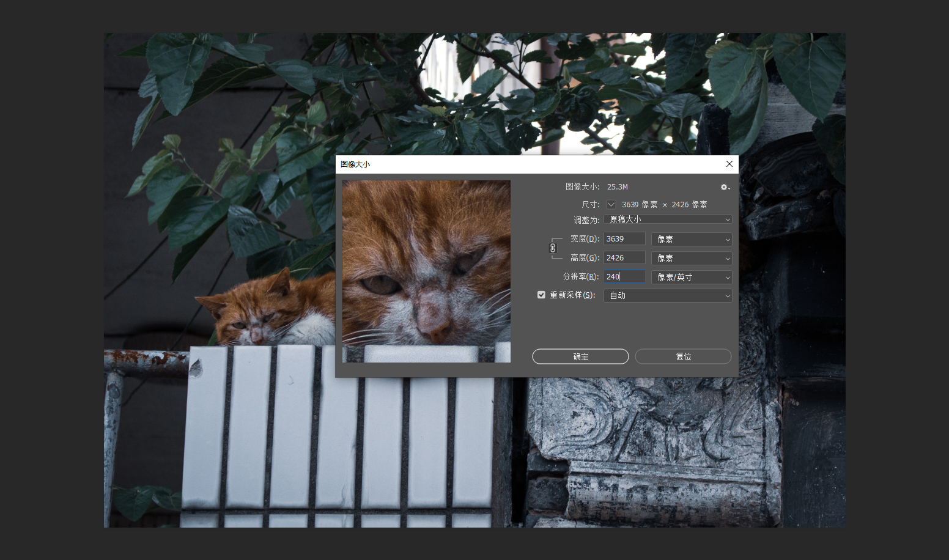This screenshot has width=949, height=560.
Task: Open the height unit dropdown
Action: 692,258
